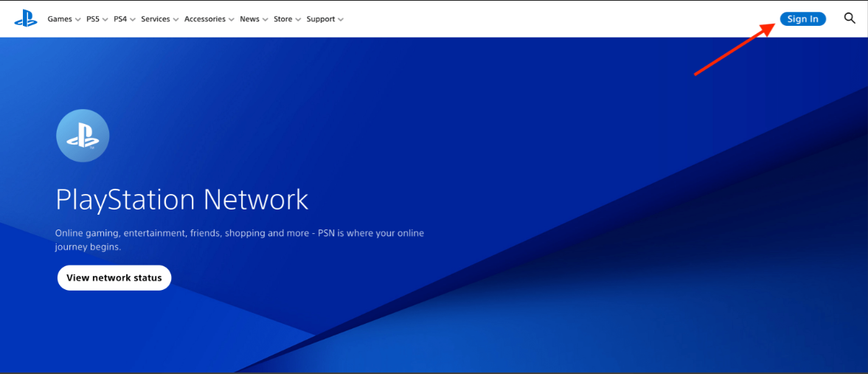
Task: Click the round PlayStation Network logo badge
Action: tap(83, 135)
